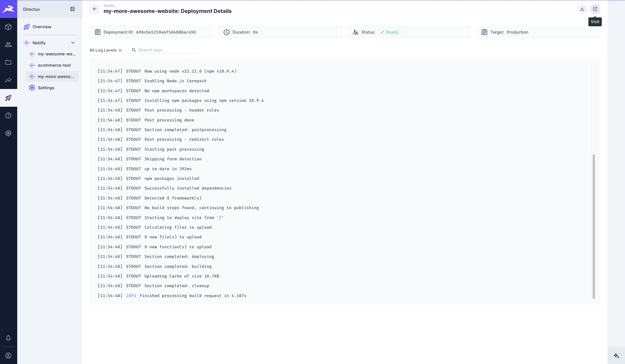Open the Insights module icon
This screenshot has width=625, height=364.
tap(8, 80)
